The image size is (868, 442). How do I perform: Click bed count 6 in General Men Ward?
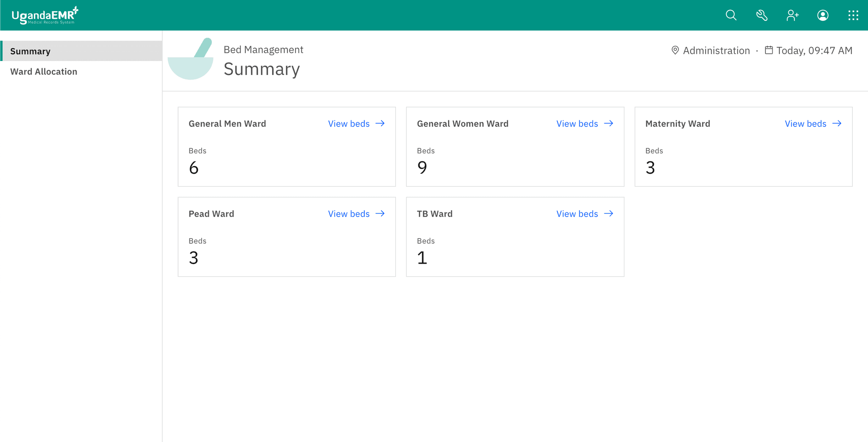194,168
